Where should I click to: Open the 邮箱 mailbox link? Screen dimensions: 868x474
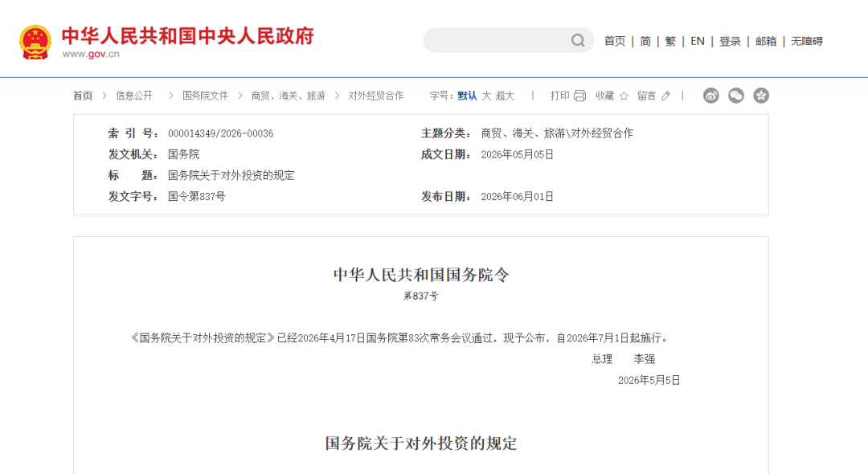(766, 41)
